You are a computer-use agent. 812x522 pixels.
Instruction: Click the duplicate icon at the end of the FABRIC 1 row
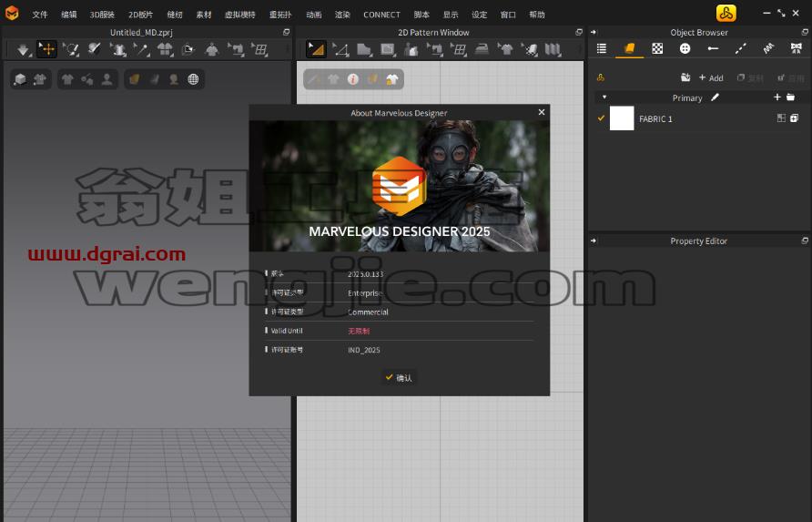point(795,118)
